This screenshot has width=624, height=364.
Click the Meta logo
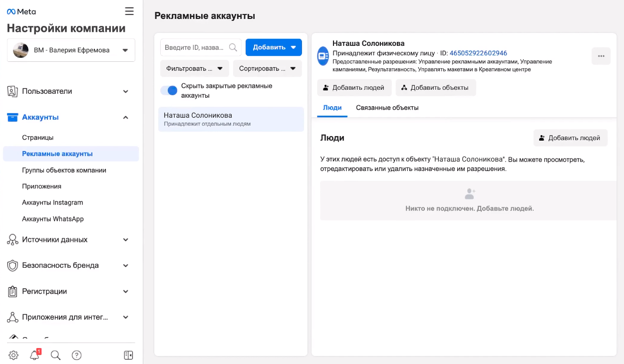pyautogui.click(x=21, y=11)
